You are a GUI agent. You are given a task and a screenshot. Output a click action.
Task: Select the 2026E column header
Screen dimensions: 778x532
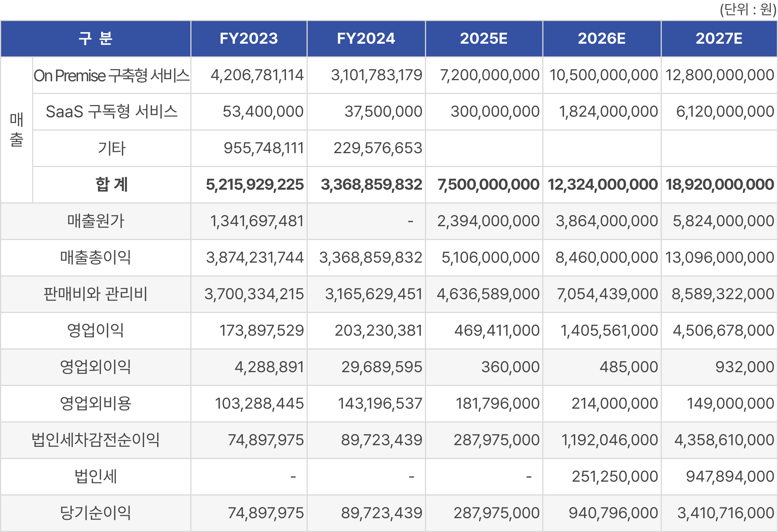(601, 38)
